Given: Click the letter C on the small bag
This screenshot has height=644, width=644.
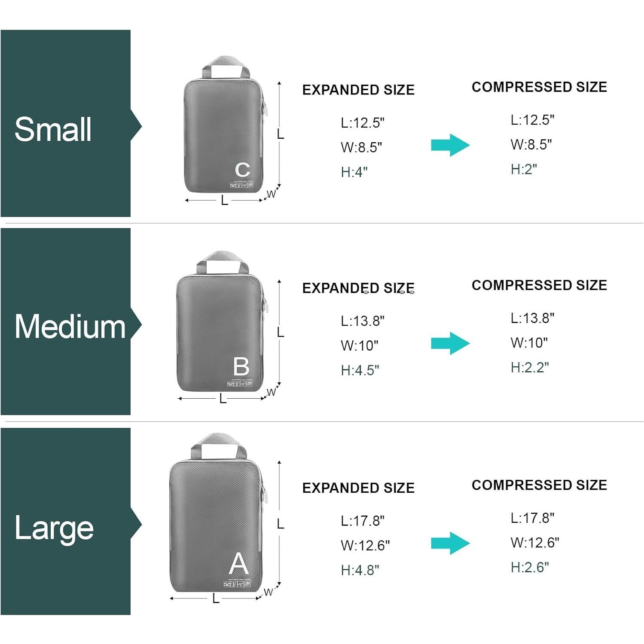Looking at the screenshot, I should pyautogui.click(x=242, y=170).
